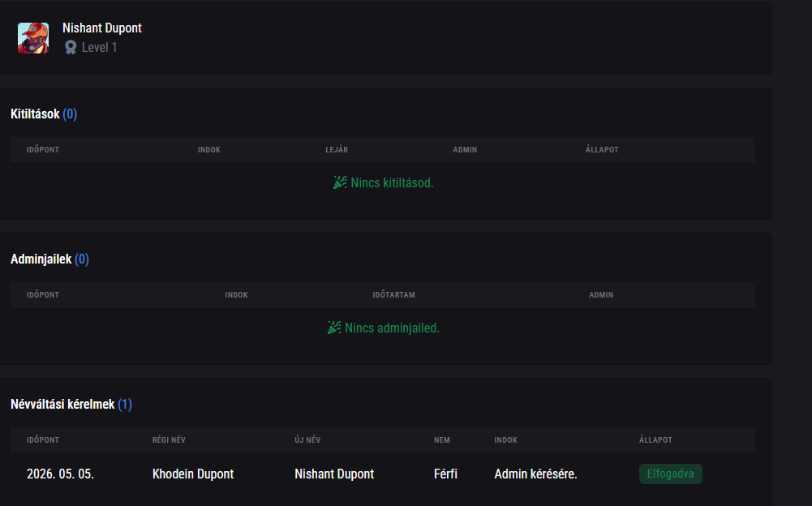Click the Lejár column header in Kitiltások
Viewport: 812px width, 506px height.
point(337,150)
